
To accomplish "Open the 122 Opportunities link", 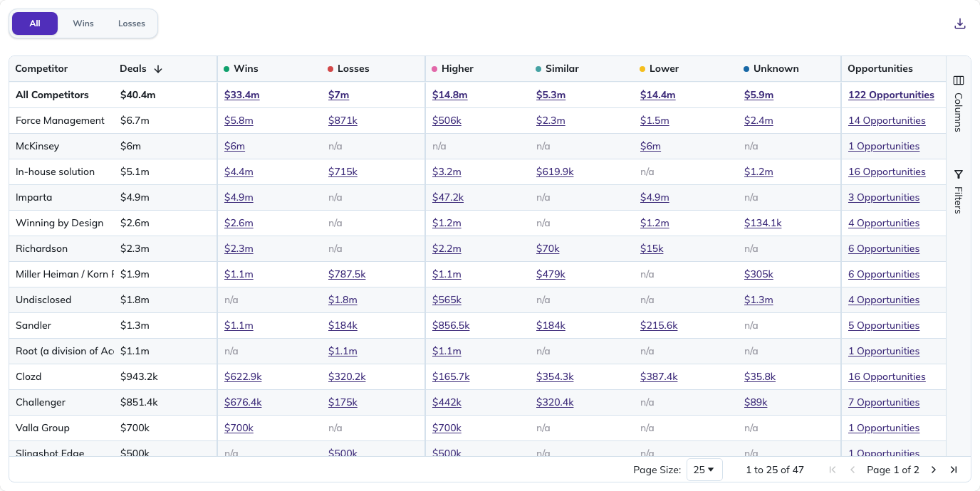I will click(891, 95).
